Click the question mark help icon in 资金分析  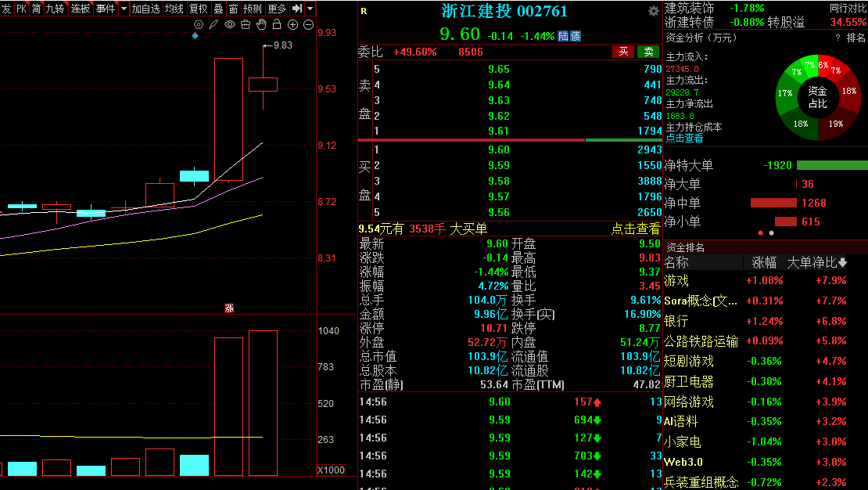[838, 38]
